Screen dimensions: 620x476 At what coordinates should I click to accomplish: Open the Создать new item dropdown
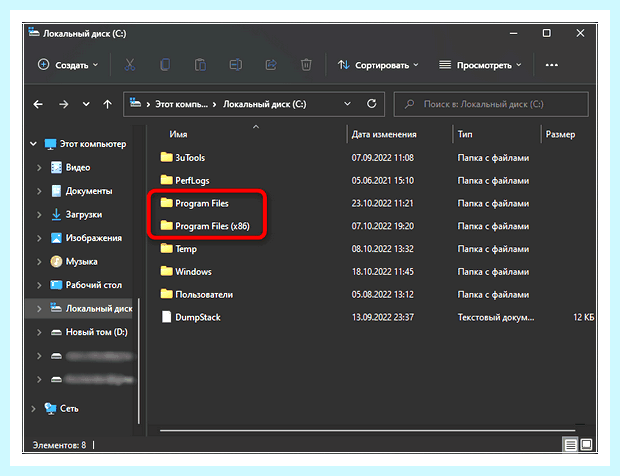[68, 65]
